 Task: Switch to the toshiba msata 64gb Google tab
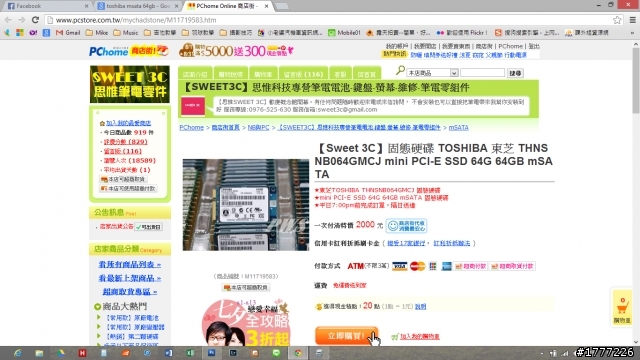(138, 6)
